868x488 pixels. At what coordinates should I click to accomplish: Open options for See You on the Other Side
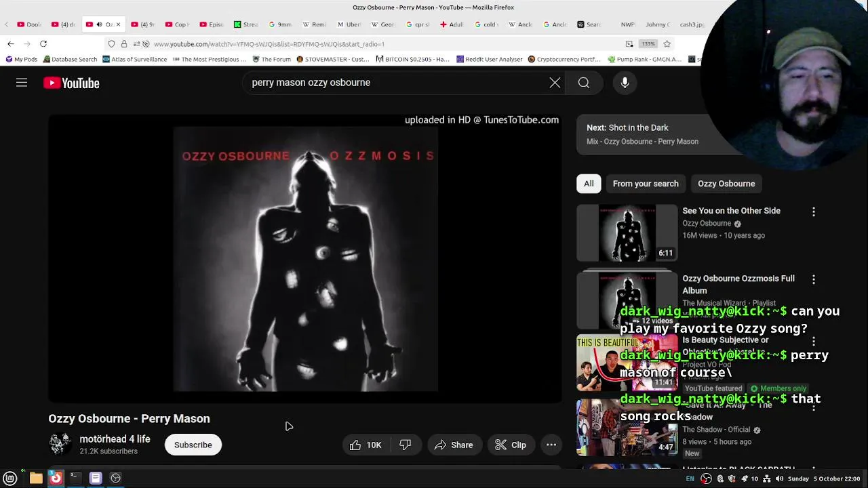[814, 212]
